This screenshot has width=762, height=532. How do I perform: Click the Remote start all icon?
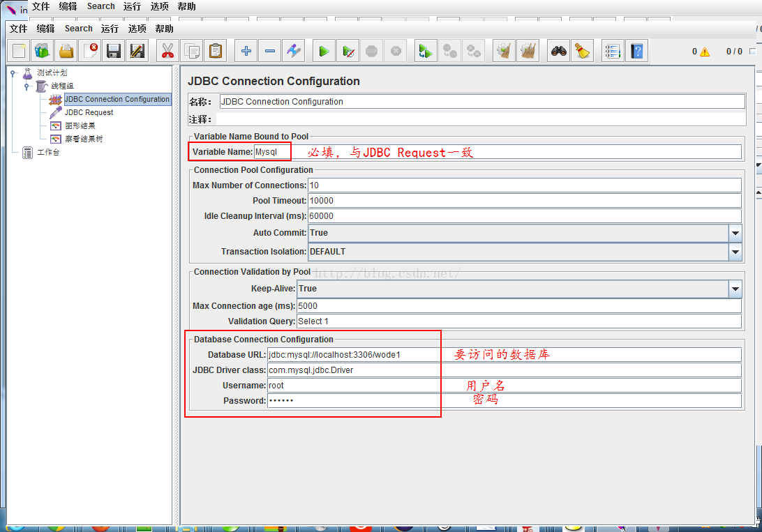[426, 50]
